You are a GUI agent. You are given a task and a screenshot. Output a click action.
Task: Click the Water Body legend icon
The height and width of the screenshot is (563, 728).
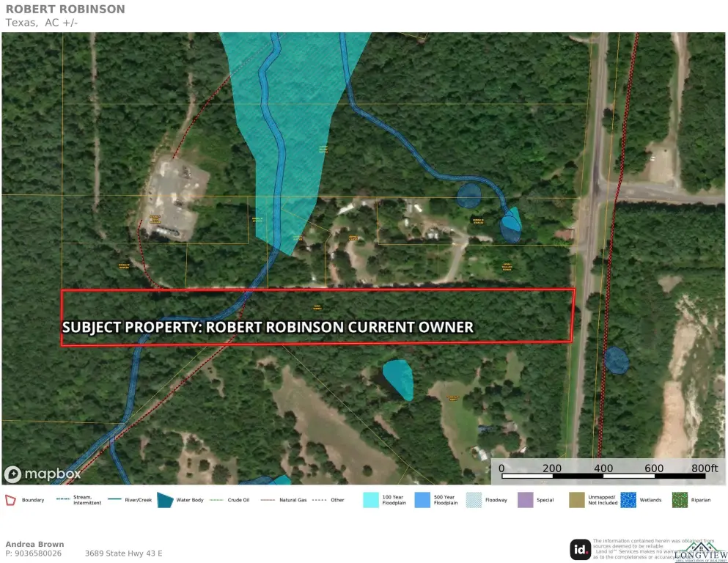tap(164, 500)
